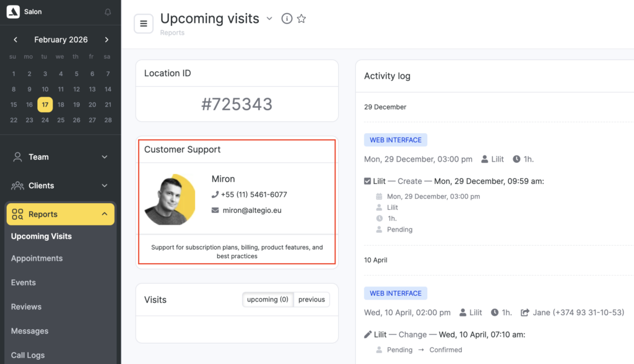Image resolution: width=634 pixels, height=364 pixels.
Task: Click the notification bell icon
Action: pyautogui.click(x=108, y=12)
